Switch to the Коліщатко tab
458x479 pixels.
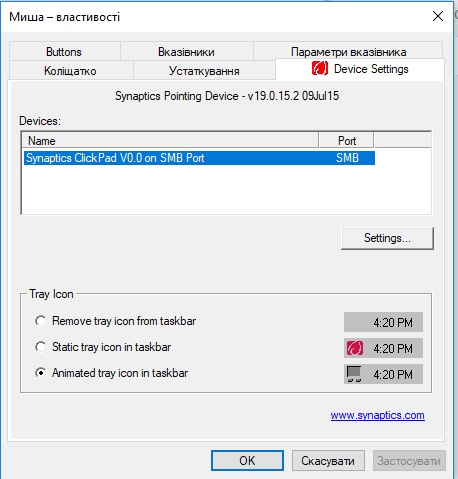(70, 70)
